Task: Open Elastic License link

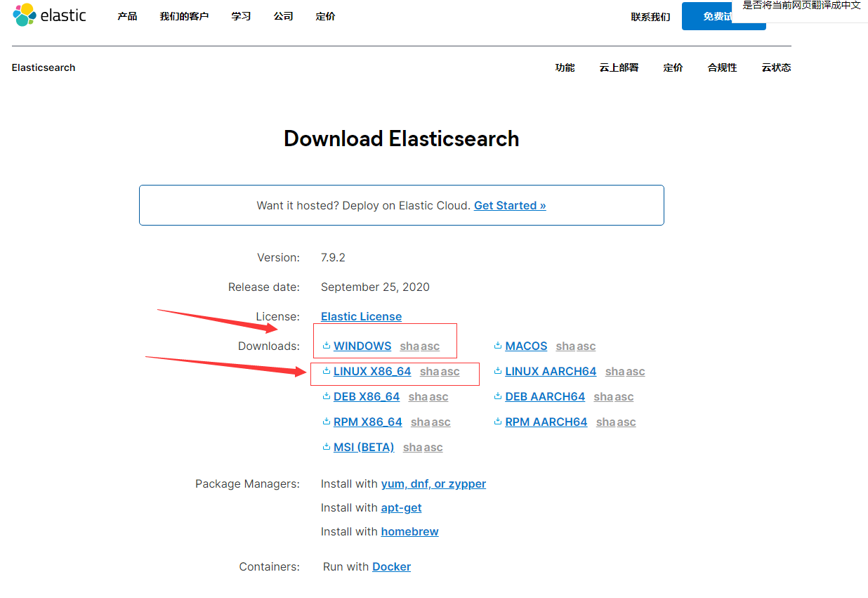Action: 361,316
